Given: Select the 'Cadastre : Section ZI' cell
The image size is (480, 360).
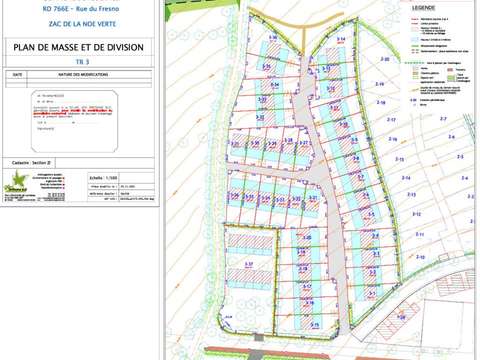Looking at the screenshot, I should coord(29,163).
